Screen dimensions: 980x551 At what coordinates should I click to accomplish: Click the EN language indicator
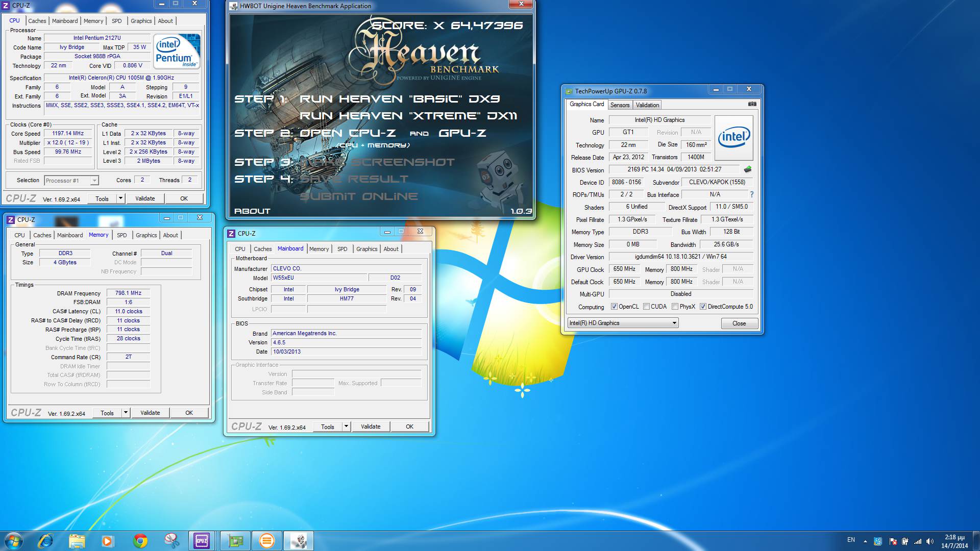click(x=851, y=540)
